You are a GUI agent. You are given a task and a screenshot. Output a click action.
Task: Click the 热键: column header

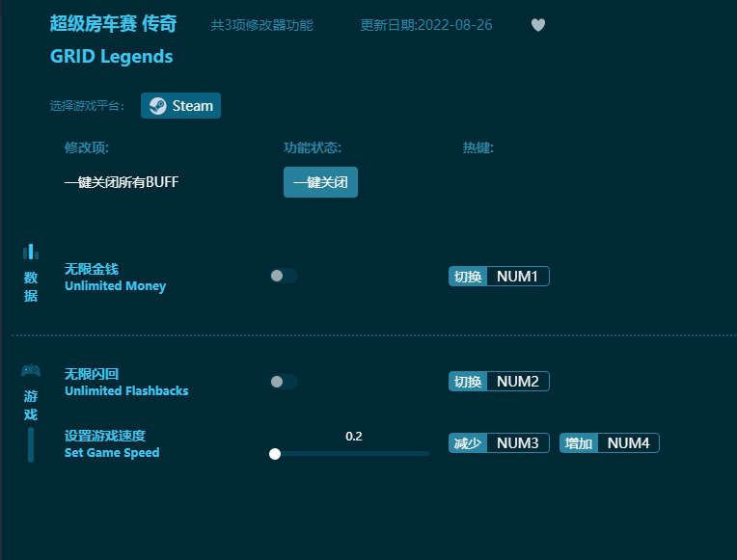(478, 148)
